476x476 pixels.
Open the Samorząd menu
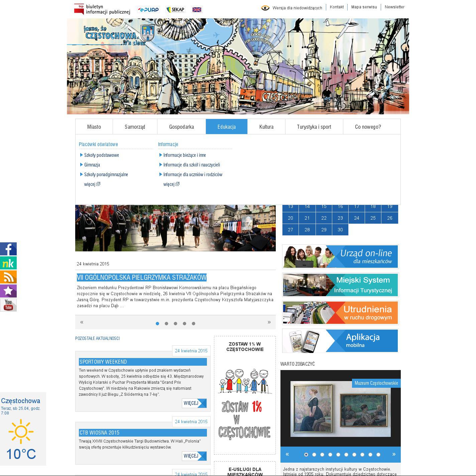135,127
